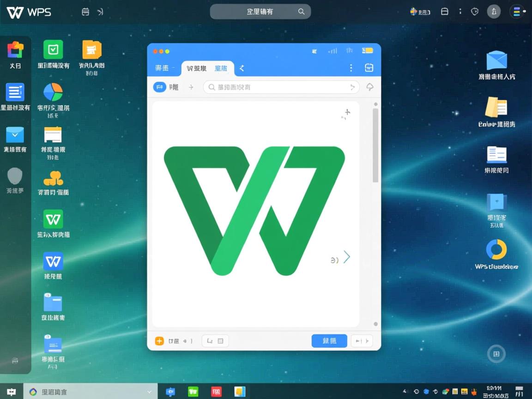This screenshot has width=532, height=399.
Task: Select the first tab with the W logo
Action: pos(196,68)
